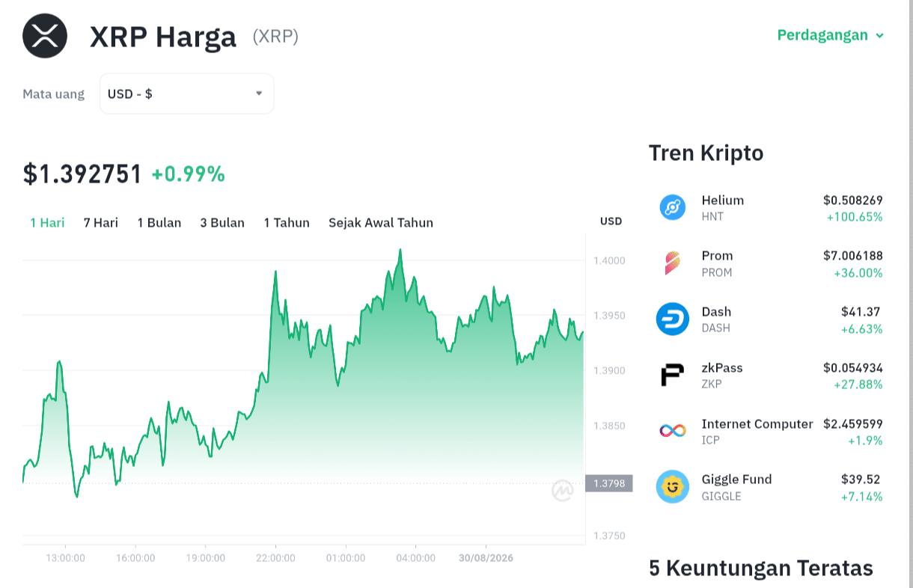Select the 1 Bulan chart range
Viewport: 913px width, 588px height.
[159, 222]
